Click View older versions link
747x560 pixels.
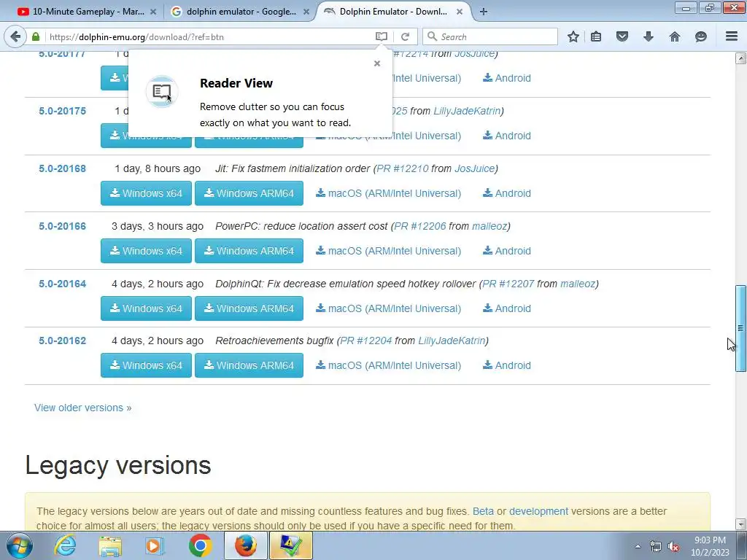[83, 408]
